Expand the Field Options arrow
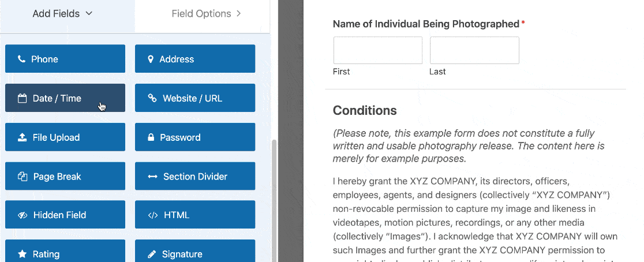This screenshot has width=644, height=262. pos(239,13)
